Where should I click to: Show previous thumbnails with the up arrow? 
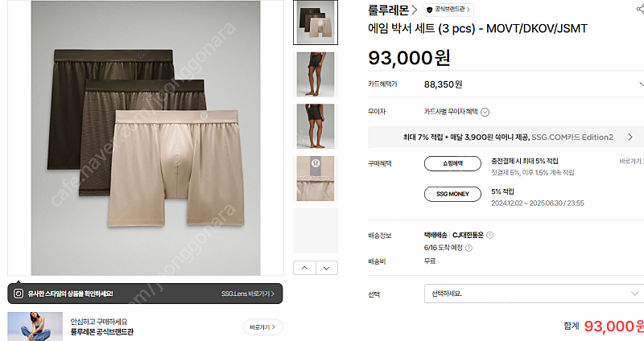click(x=304, y=268)
